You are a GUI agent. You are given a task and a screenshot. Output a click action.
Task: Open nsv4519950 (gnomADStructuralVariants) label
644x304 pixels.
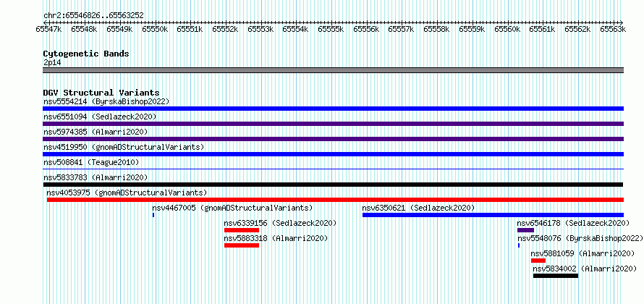[x=124, y=147]
